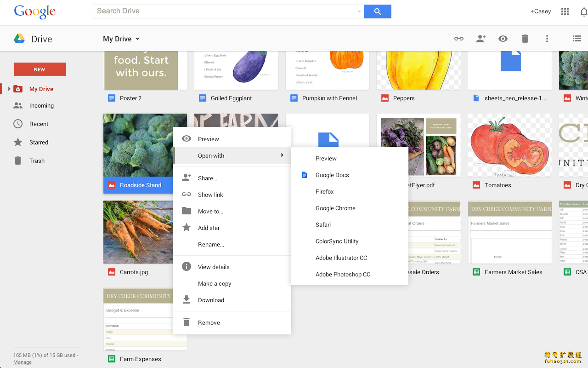Image resolution: width=588 pixels, height=368 pixels.
Task: Click the red NEW button
Action: [x=40, y=69]
